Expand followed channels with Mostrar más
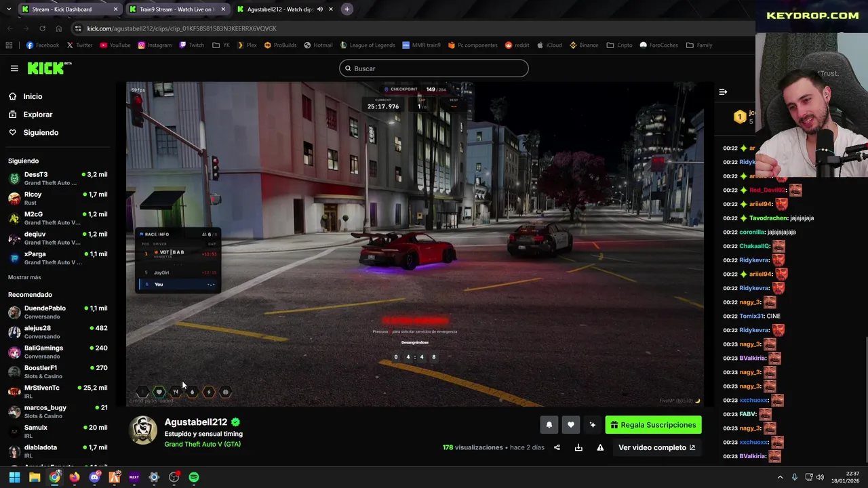This screenshot has width=868, height=488. coord(24,277)
